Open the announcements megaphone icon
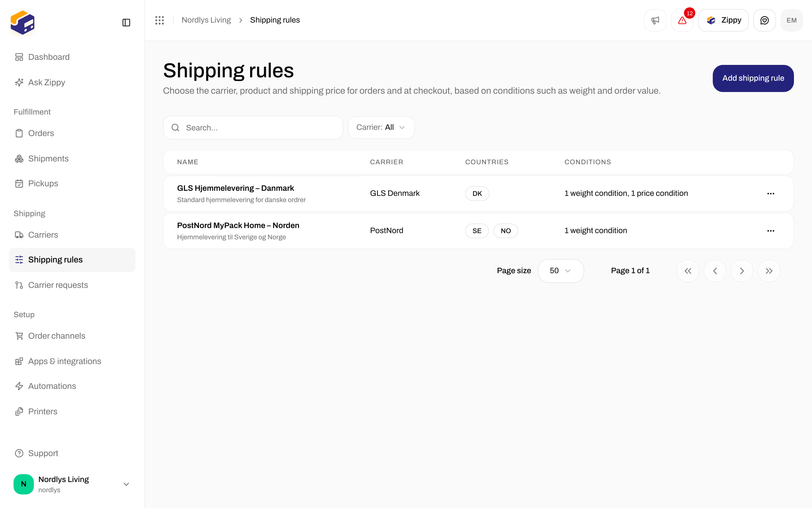Viewport: 812px width, 508px height. pos(655,20)
